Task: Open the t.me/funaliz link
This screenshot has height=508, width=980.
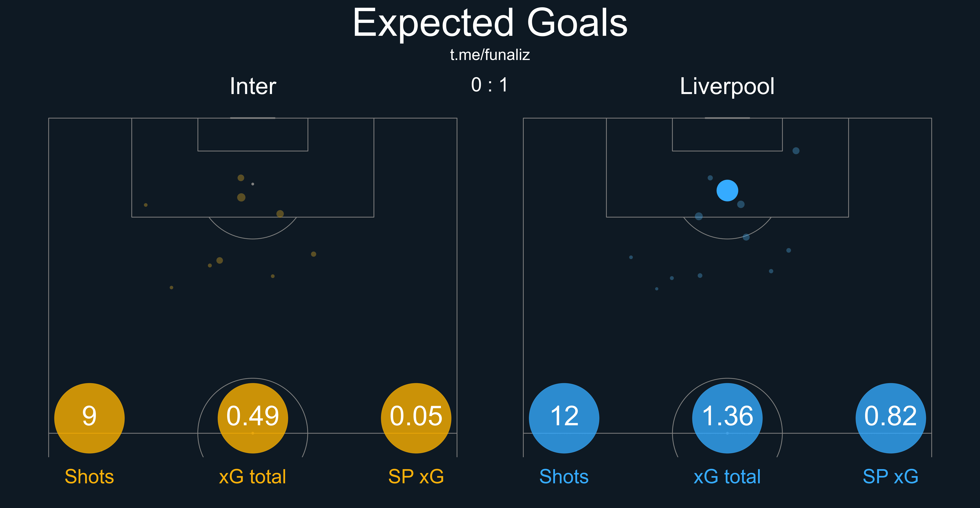Action: 490,55
